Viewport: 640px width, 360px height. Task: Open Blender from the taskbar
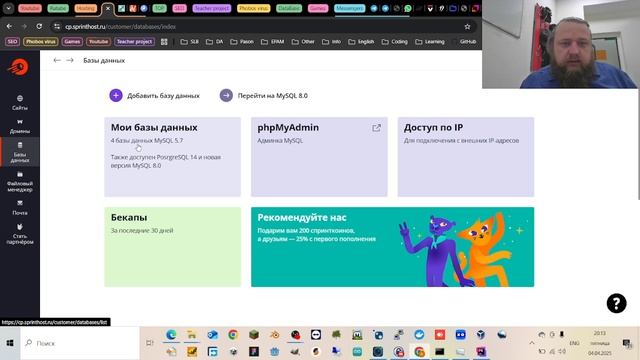coord(275,335)
